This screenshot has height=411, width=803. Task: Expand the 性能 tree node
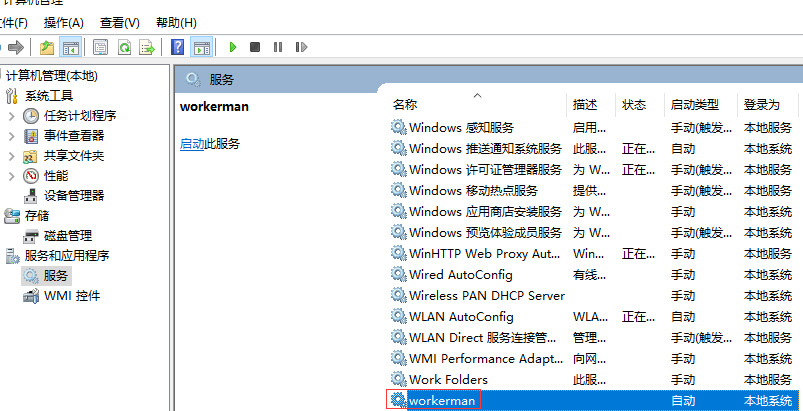pos(12,176)
